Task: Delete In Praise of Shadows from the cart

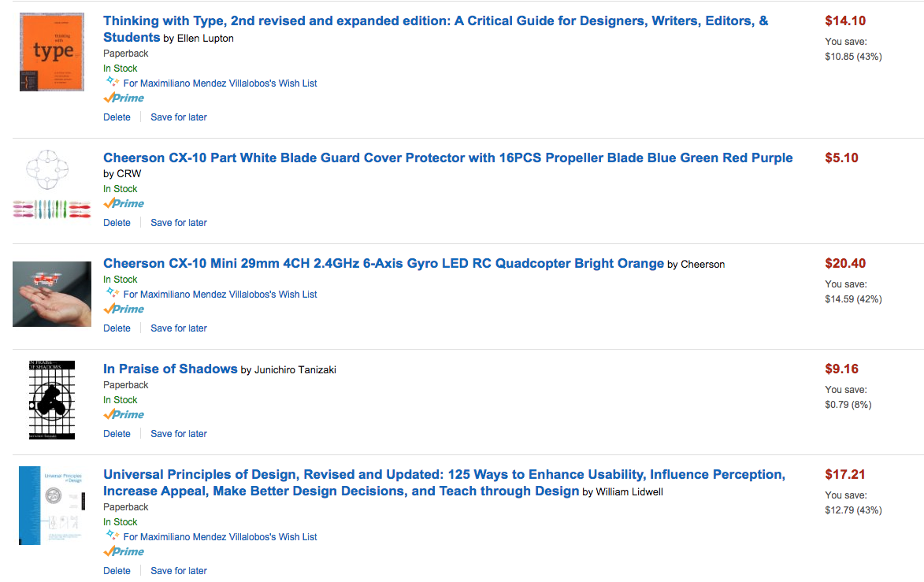Action: 117,434
